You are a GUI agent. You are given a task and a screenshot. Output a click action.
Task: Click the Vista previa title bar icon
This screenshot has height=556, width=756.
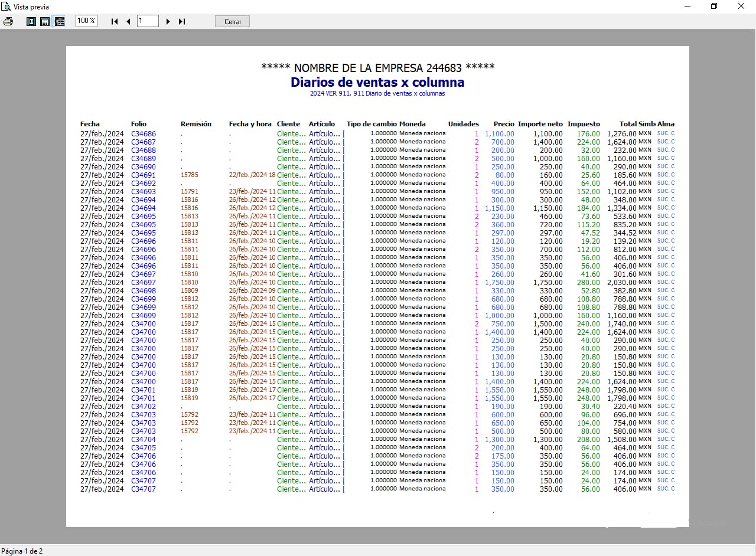[x=6, y=6]
